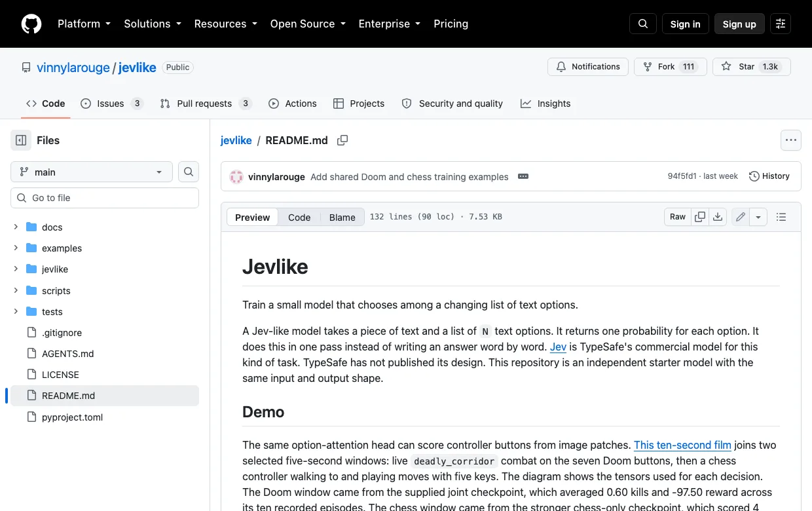The height and width of the screenshot is (511, 812).
Task: Click the docs folder icon
Action: [x=31, y=227]
